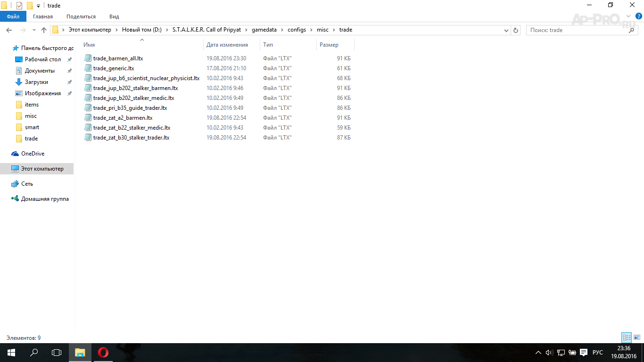Select trade_jup_b202_stalker_barmen.ltx file

pyautogui.click(x=135, y=88)
